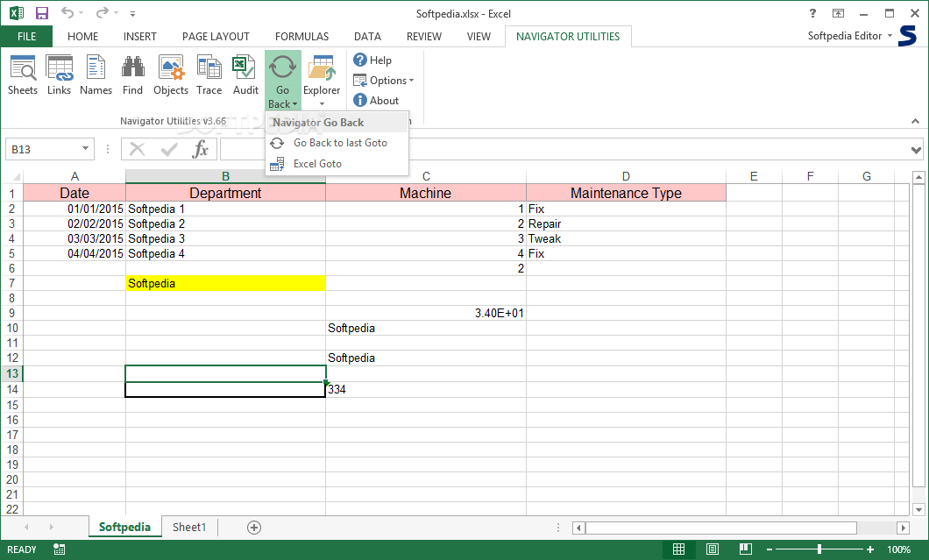Open the Name Box dropdown arrow

pyautogui.click(x=85, y=149)
